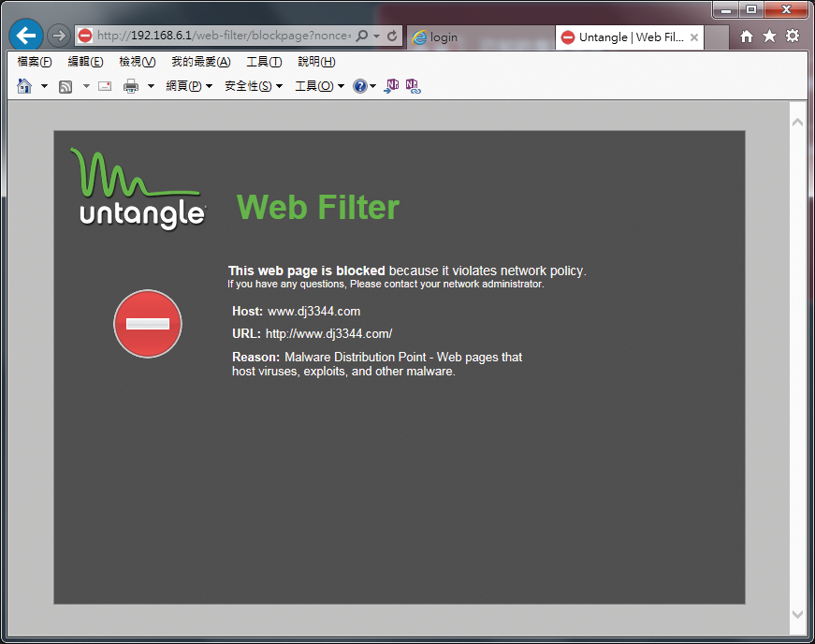Click the scrollbar up arrow
This screenshot has height=644, width=815.
[x=797, y=123]
